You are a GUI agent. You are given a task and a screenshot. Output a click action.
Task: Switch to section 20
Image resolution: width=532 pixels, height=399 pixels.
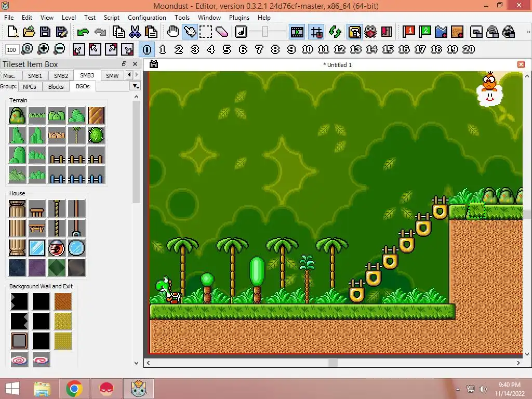pos(469,49)
